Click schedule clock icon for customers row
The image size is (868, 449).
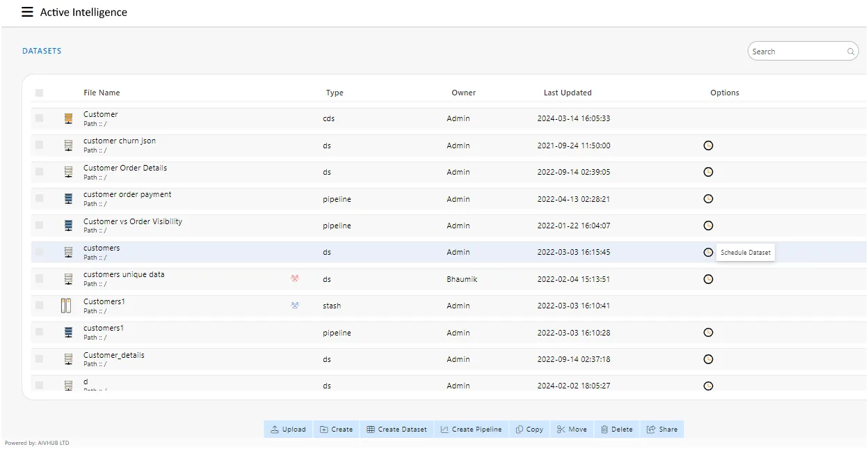click(x=709, y=252)
